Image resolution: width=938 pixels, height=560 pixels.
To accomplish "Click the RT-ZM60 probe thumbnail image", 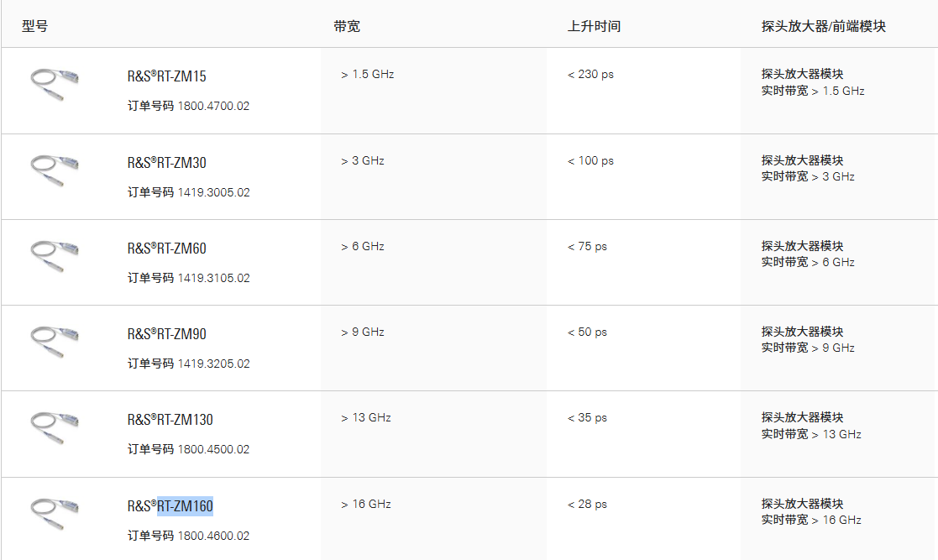I will pyautogui.click(x=55, y=257).
